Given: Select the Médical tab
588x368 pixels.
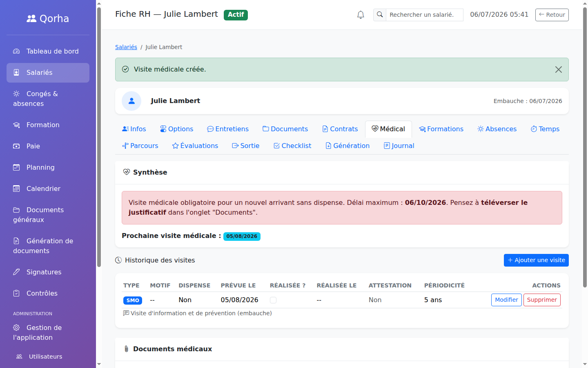Looking at the screenshot, I should click(388, 129).
